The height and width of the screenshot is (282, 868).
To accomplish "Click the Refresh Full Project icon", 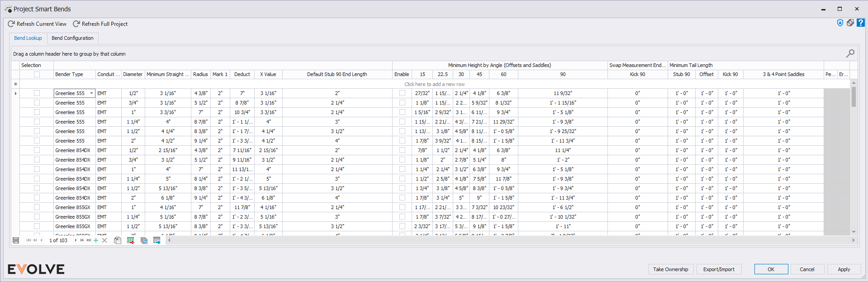I will [x=76, y=24].
